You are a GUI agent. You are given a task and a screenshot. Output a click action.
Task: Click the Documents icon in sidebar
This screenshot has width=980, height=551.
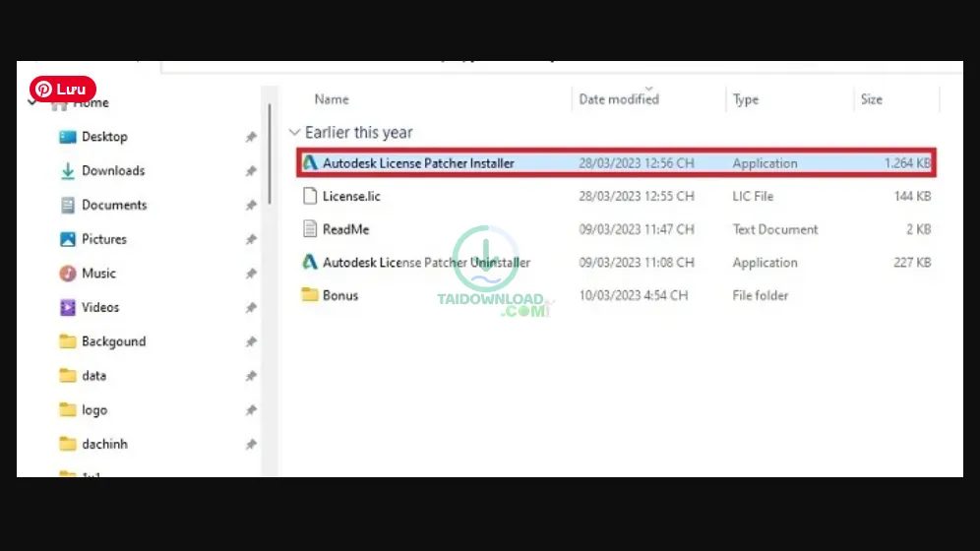[x=68, y=205]
